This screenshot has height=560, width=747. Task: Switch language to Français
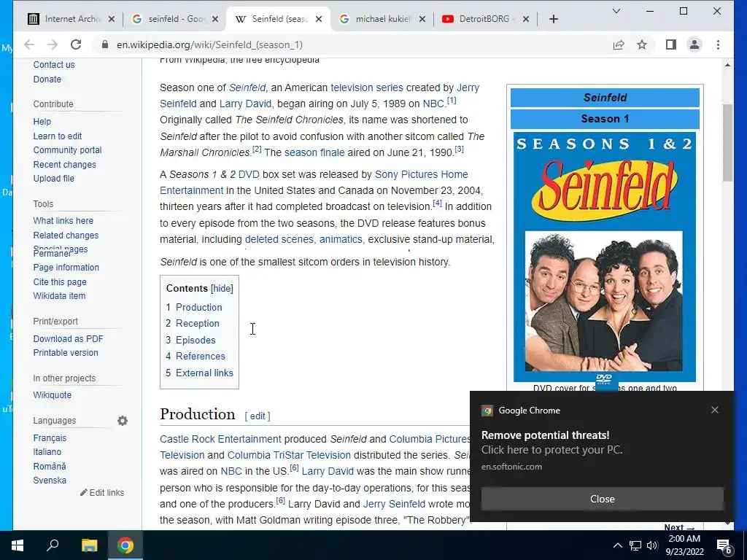(x=50, y=438)
